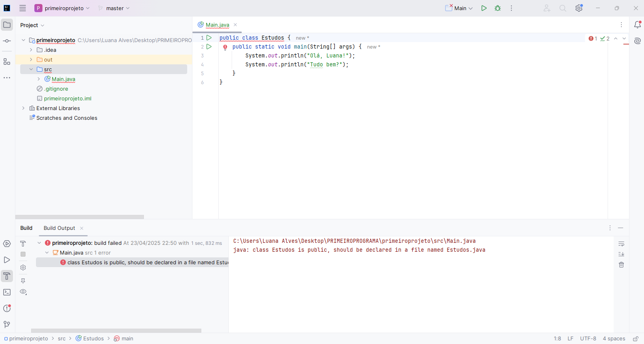Screen dimensions: 644x344
Task: Expand External Libraries node
Action: click(x=23, y=108)
